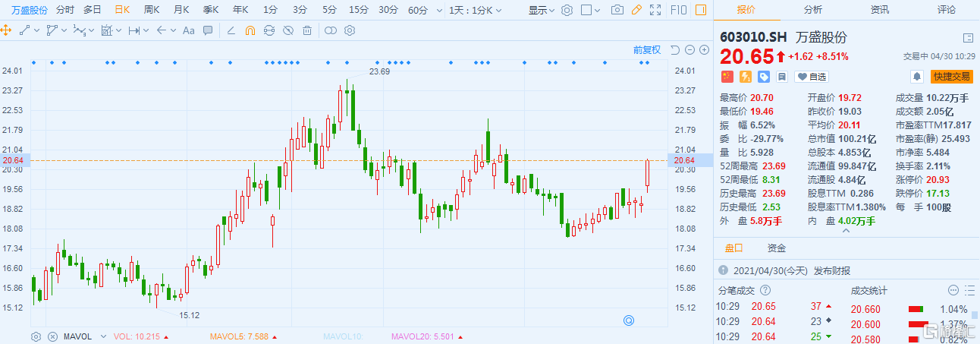This screenshot has height=344, width=980.
Task: Select the polyline path drawing tool
Action: [52, 30]
